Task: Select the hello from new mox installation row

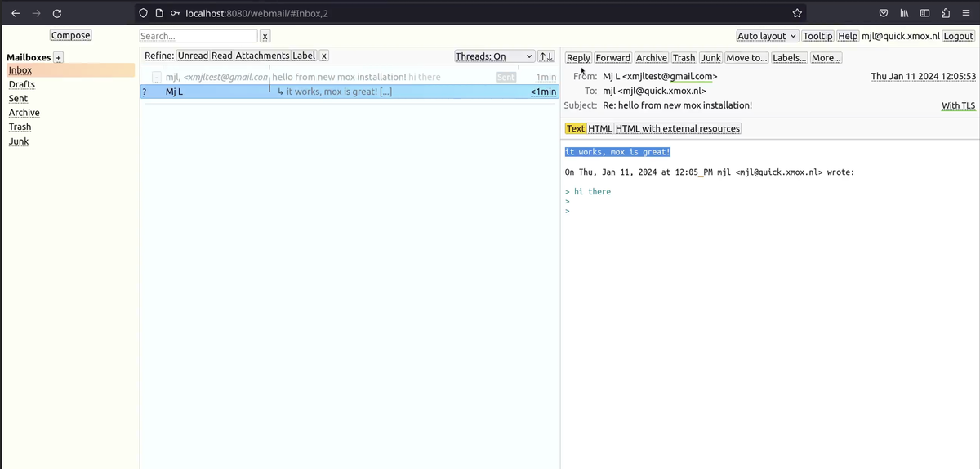Action: (x=350, y=77)
